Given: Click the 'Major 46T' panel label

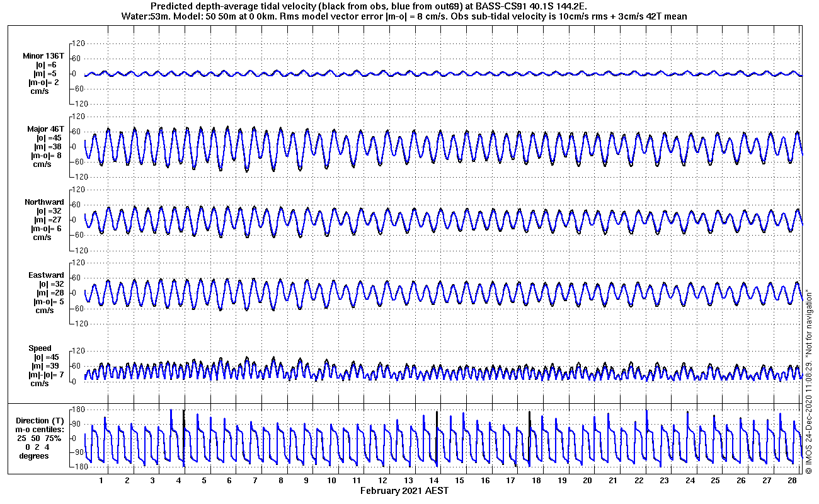Looking at the screenshot, I should (45, 129).
